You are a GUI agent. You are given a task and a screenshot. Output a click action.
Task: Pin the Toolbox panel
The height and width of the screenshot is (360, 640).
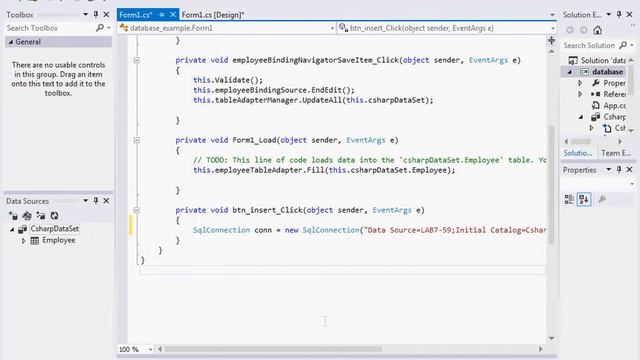(x=96, y=15)
